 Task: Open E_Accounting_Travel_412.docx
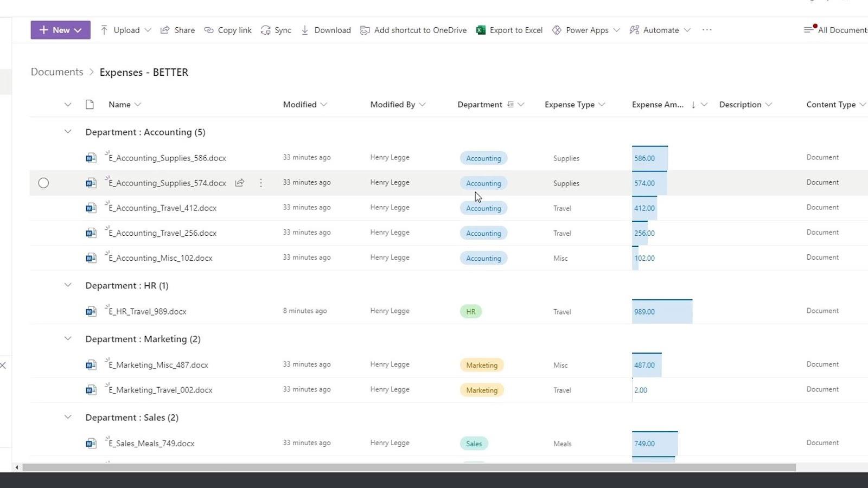[162, 208]
